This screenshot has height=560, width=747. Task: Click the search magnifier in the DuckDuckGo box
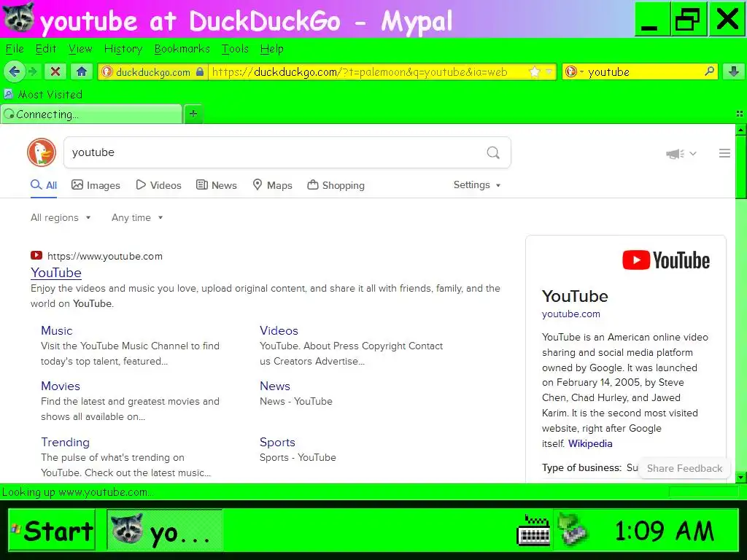click(493, 152)
